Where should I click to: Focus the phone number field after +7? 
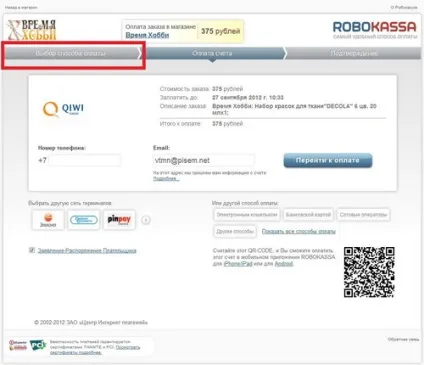tap(85, 160)
